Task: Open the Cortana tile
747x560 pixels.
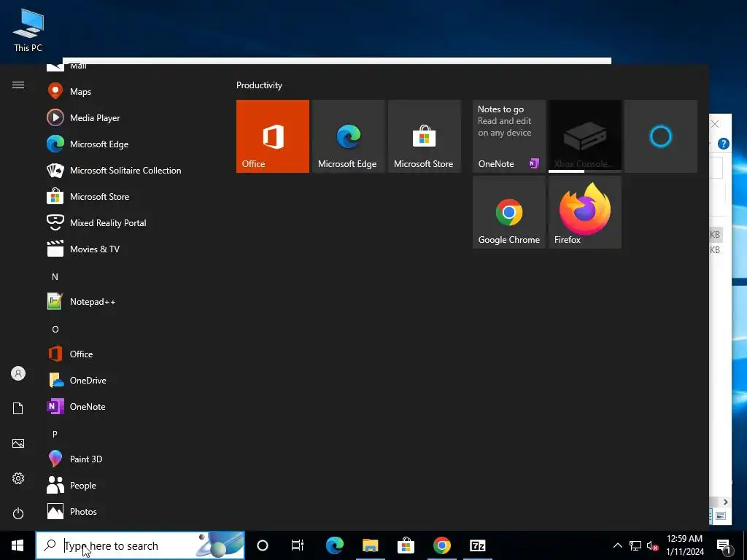Action: tap(661, 136)
